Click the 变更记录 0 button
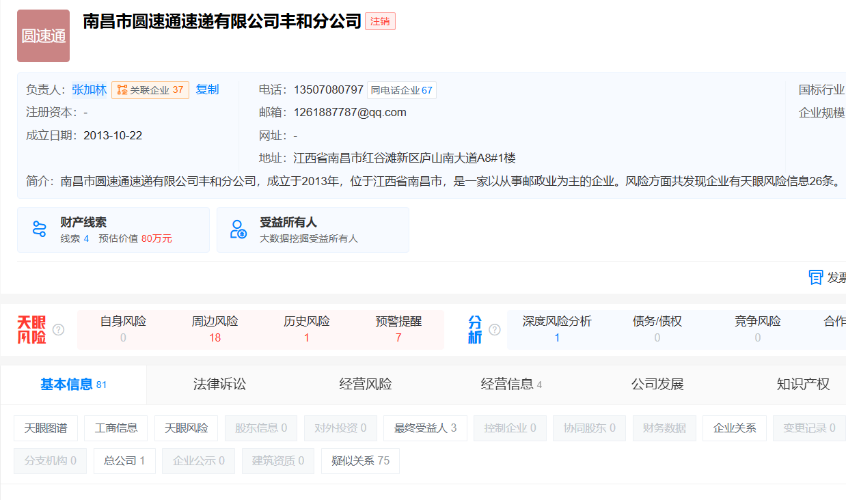The image size is (846, 500). [x=809, y=428]
